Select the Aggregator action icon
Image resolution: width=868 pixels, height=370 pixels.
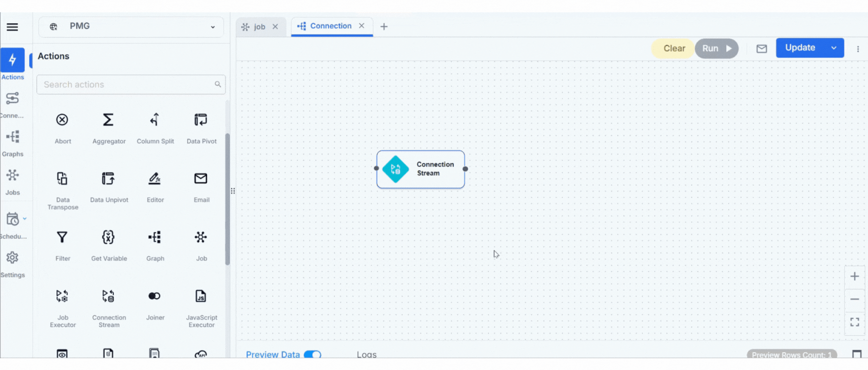point(108,120)
